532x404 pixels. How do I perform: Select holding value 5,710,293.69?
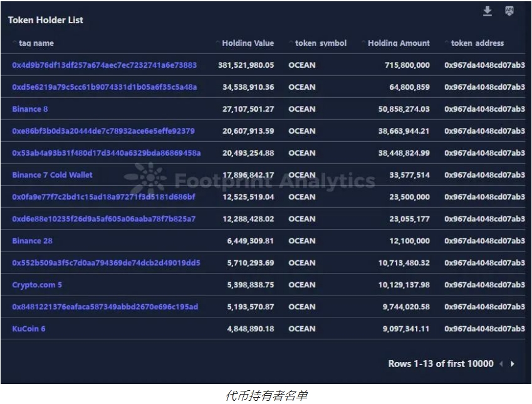click(x=251, y=263)
